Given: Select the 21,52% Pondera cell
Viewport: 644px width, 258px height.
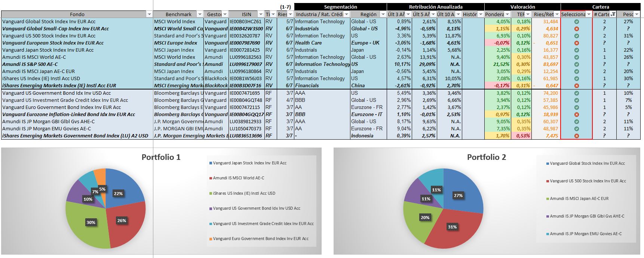Looking at the screenshot, I should [x=498, y=64].
